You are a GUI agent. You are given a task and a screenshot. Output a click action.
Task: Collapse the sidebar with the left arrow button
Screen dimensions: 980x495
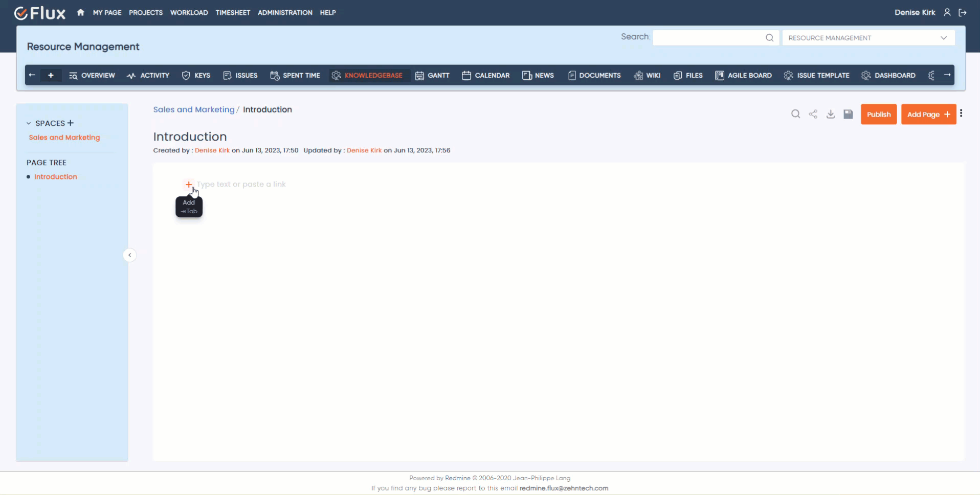(129, 255)
